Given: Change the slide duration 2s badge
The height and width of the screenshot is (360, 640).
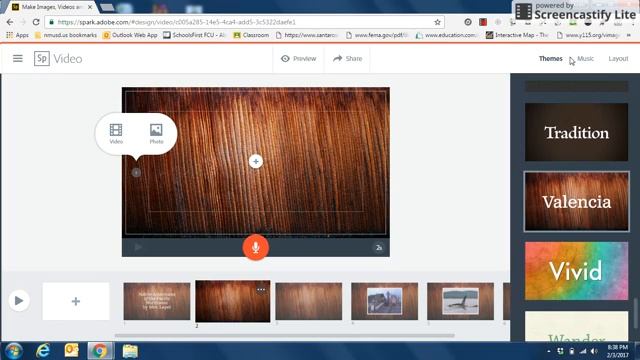Looking at the screenshot, I should [379, 247].
